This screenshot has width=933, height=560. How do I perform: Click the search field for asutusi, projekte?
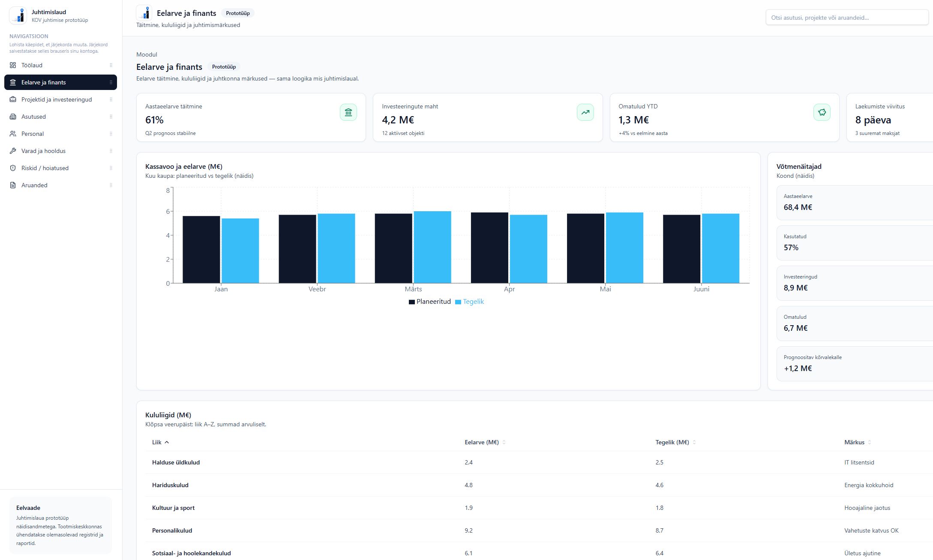pyautogui.click(x=847, y=18)
